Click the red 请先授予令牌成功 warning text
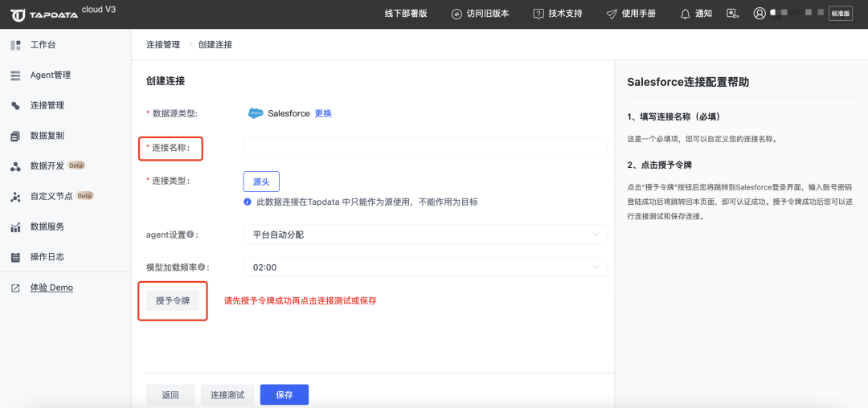The height and width of the screenshot is (408, 868). coord(300,301)
